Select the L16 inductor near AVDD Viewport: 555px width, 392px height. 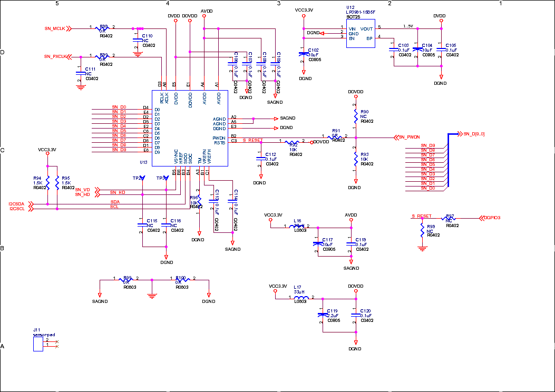[298, 227]
